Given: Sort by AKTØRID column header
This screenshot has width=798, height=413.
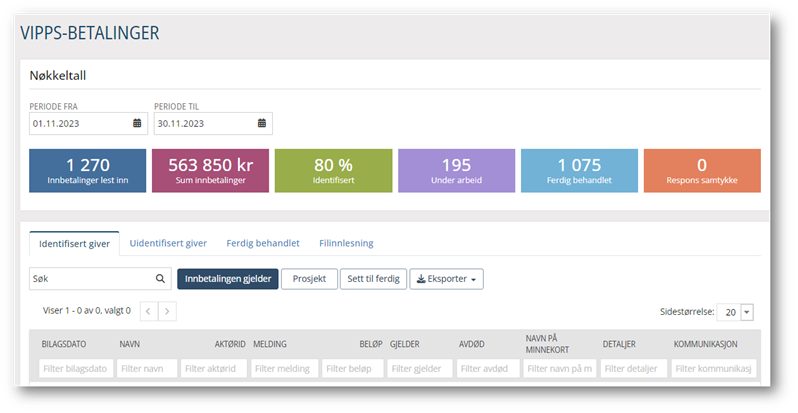Looking at the screenshot, I should pos(230,344).
